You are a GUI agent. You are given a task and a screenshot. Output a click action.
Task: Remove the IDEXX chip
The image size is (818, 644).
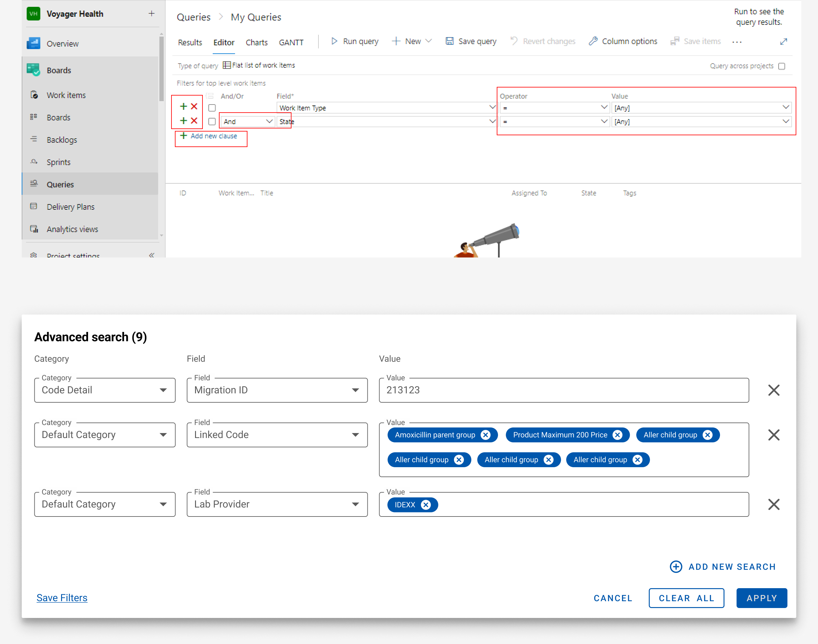tap(426, 505)
